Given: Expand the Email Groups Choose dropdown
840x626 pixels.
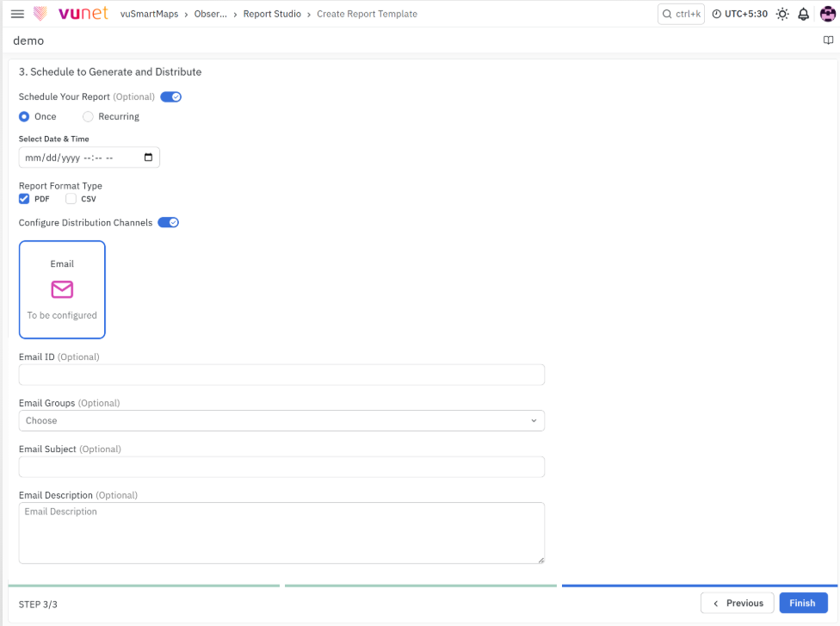Looking at the screenshot, I should (281, 421).
